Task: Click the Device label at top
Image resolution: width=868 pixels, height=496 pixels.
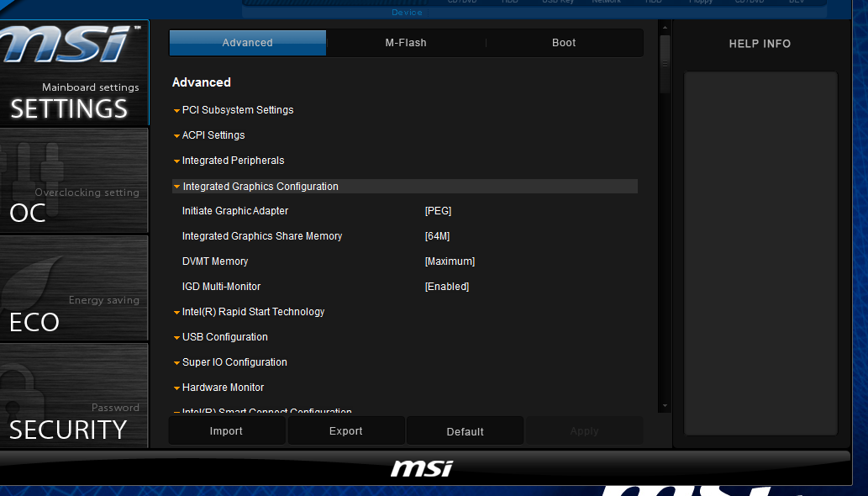Action: [x=407, y=12]
